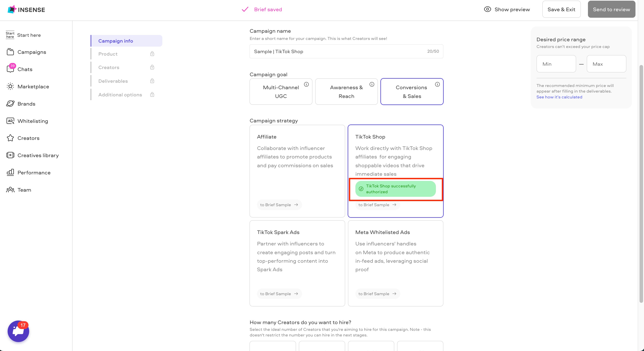Open the support chat bubble widget
Image resolution: width=644 pixels, height=351 pixels.
point(18,331)
